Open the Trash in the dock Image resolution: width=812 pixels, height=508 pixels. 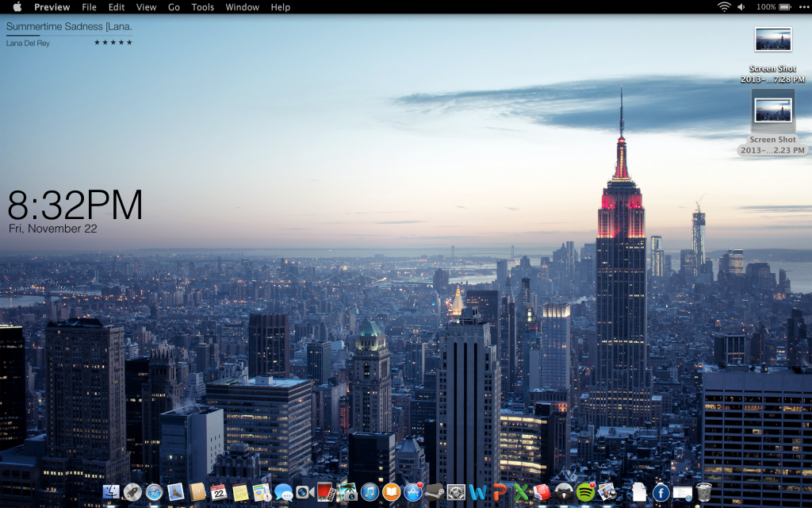[x=703, y=492]
